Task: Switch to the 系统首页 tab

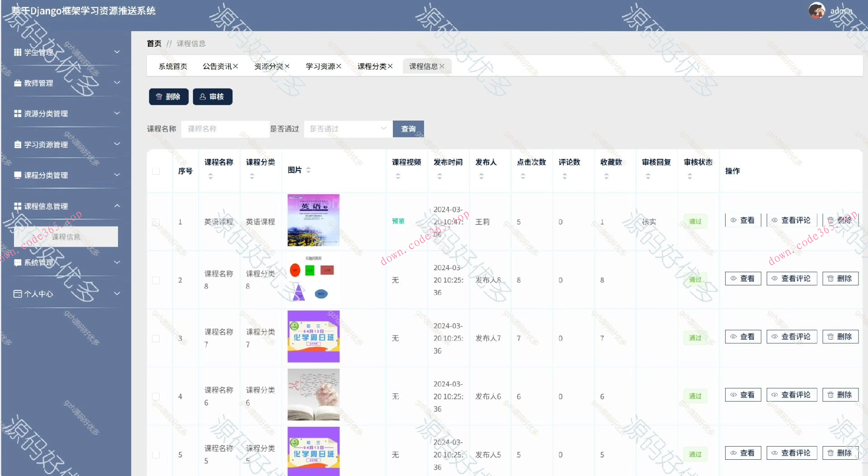Action: click(x=172, y=65)
